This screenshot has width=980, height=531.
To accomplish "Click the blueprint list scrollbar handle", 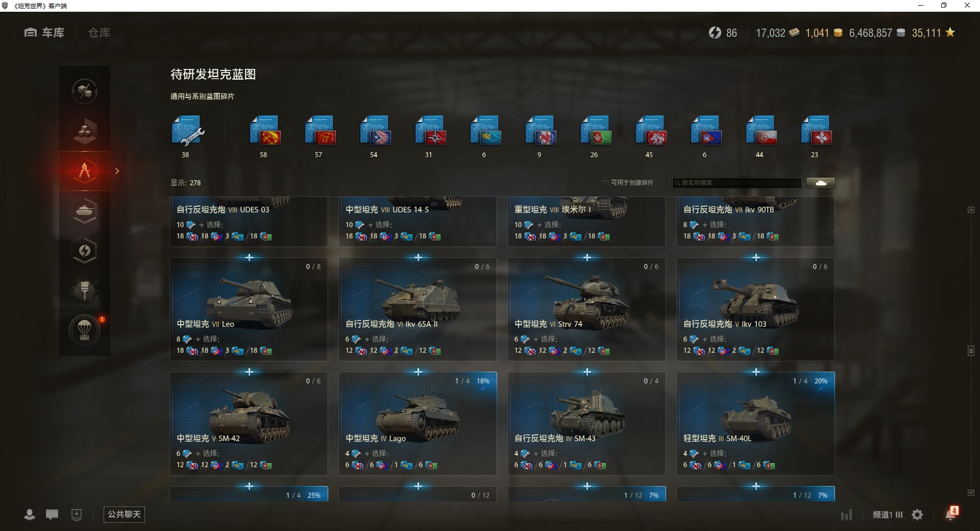I will pyautogui.click(x=971, y=351).
